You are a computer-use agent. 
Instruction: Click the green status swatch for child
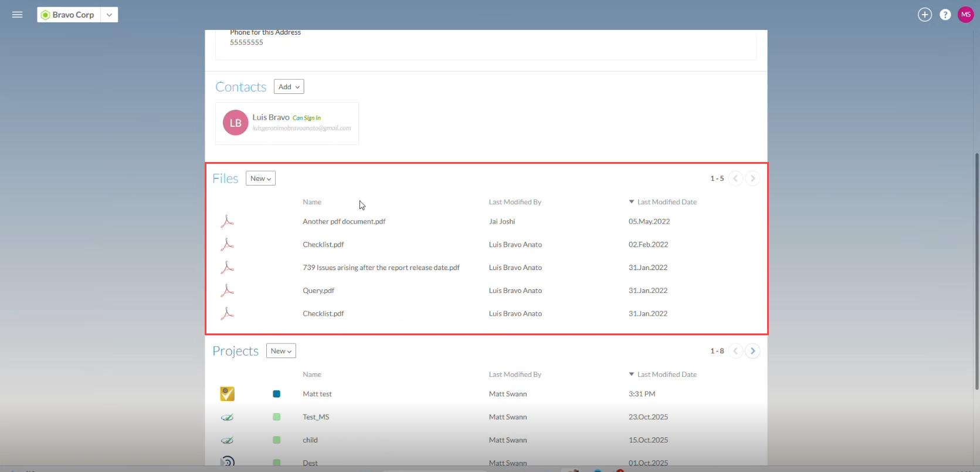point(277,440)
